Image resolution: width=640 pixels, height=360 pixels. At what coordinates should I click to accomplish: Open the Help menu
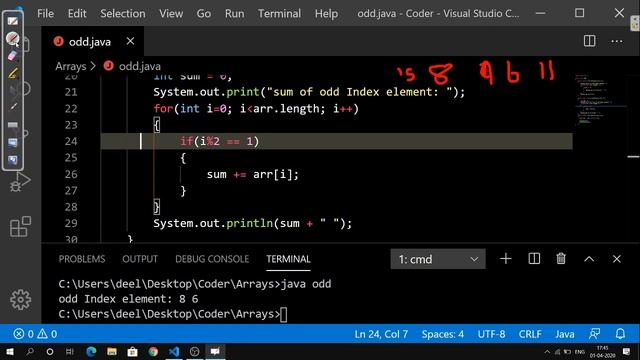(326, 13)
